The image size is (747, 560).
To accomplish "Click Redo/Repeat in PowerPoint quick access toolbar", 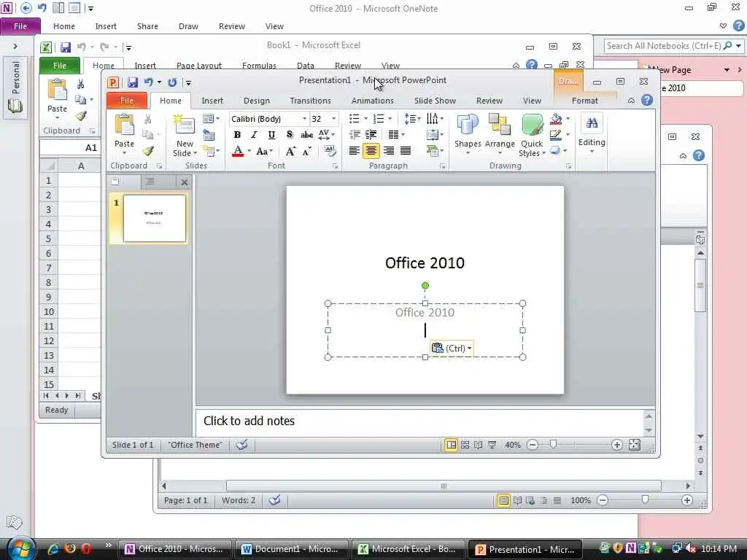I will [172, 82].
